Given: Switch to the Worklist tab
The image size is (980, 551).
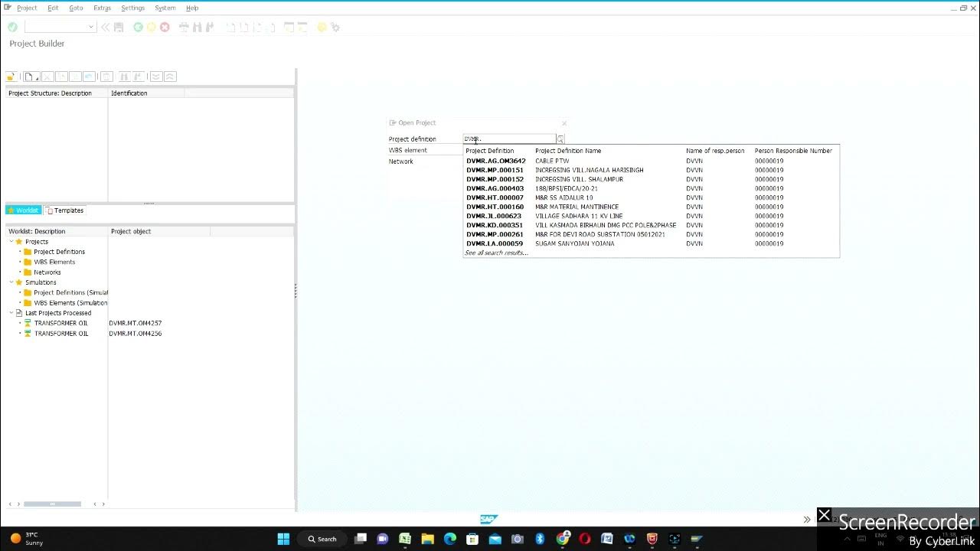Looking at the screenshot, I should [x=23, y=210].
